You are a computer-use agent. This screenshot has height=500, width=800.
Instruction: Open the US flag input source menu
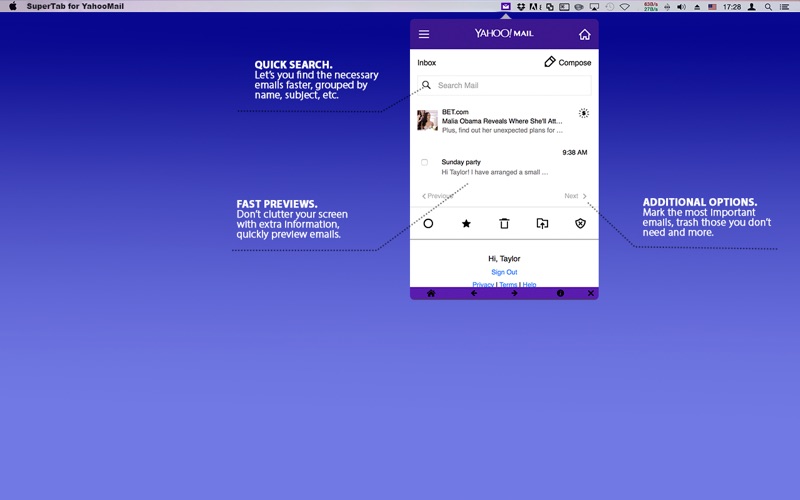[712, 7]
